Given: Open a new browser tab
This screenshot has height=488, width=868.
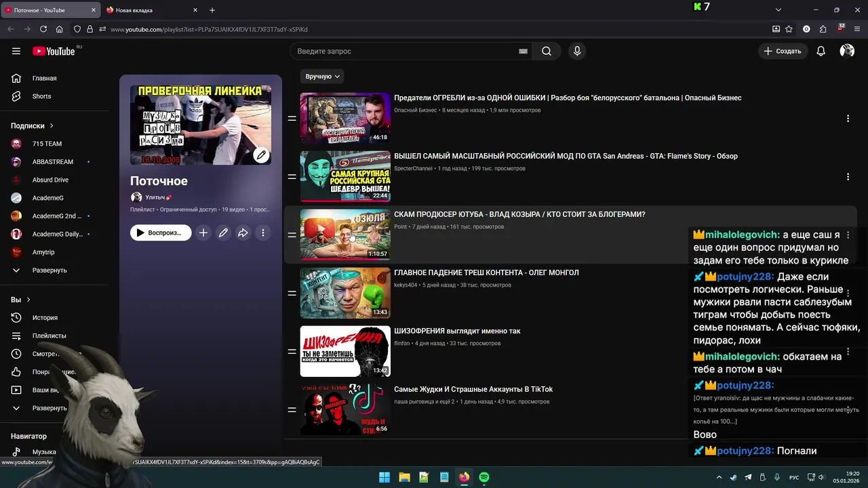Looking at the screenshot, I should point(212,10).
